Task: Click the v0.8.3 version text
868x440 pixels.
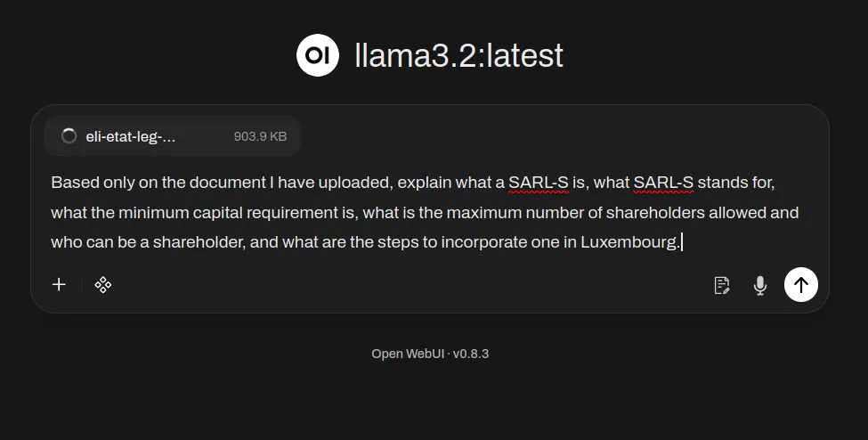Action: pyautogui.click(x=471, y=354)
